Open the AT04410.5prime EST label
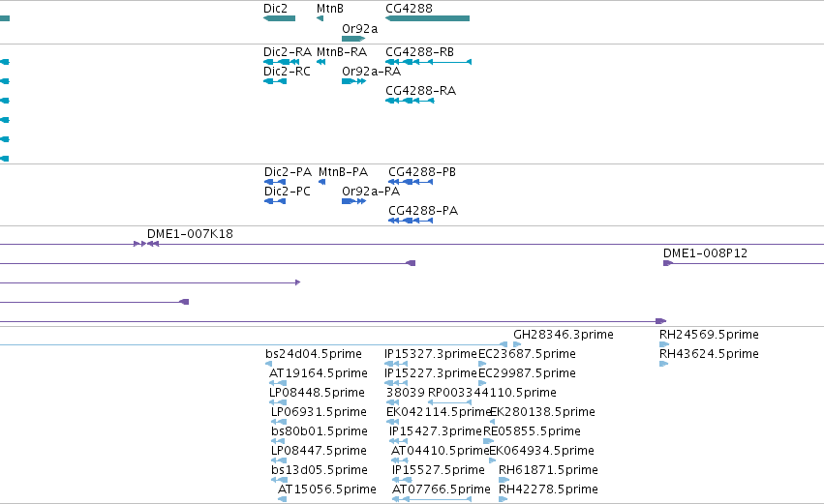Screen dimensions: 824x504 click(440, 452)
